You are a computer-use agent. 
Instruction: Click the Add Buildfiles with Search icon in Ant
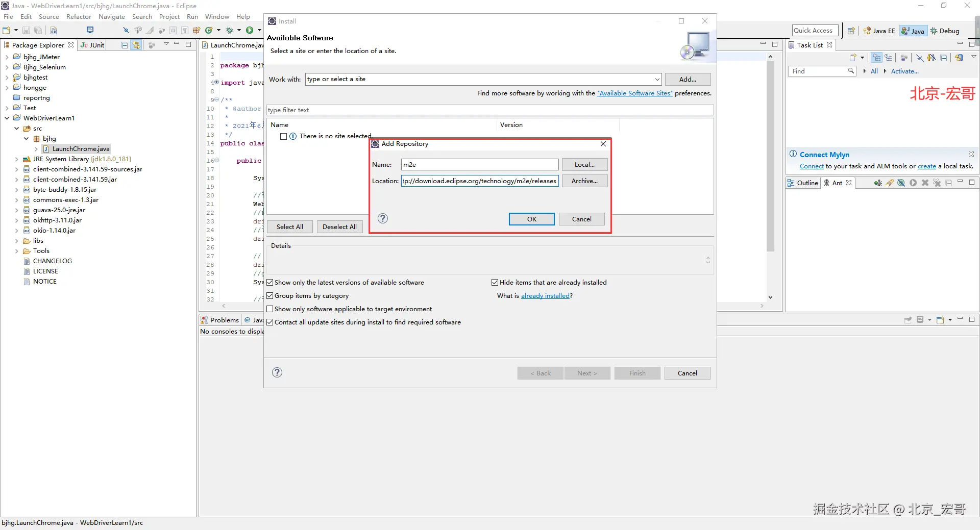(x=890, y=183)
